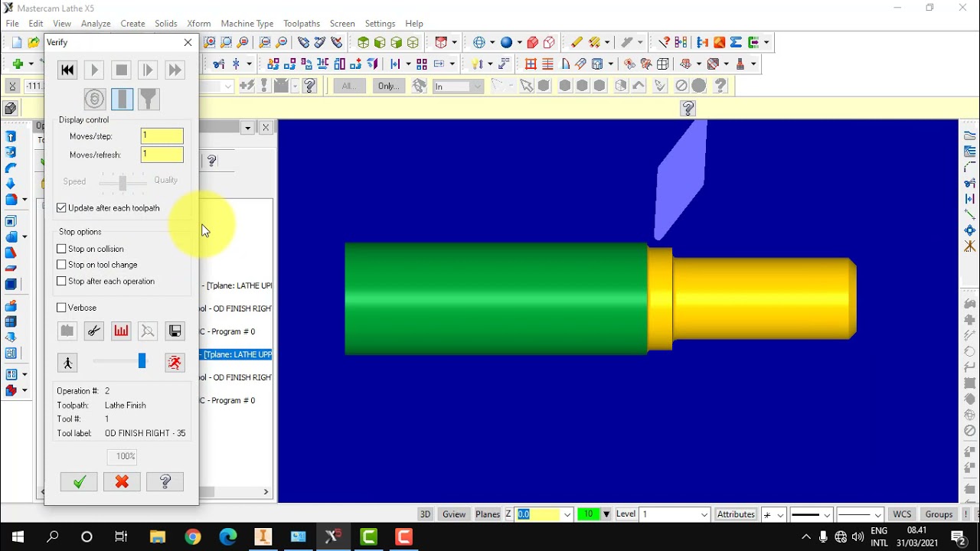Click the help icon above graphics view
980x551 pixels.
tap(688, 109)
